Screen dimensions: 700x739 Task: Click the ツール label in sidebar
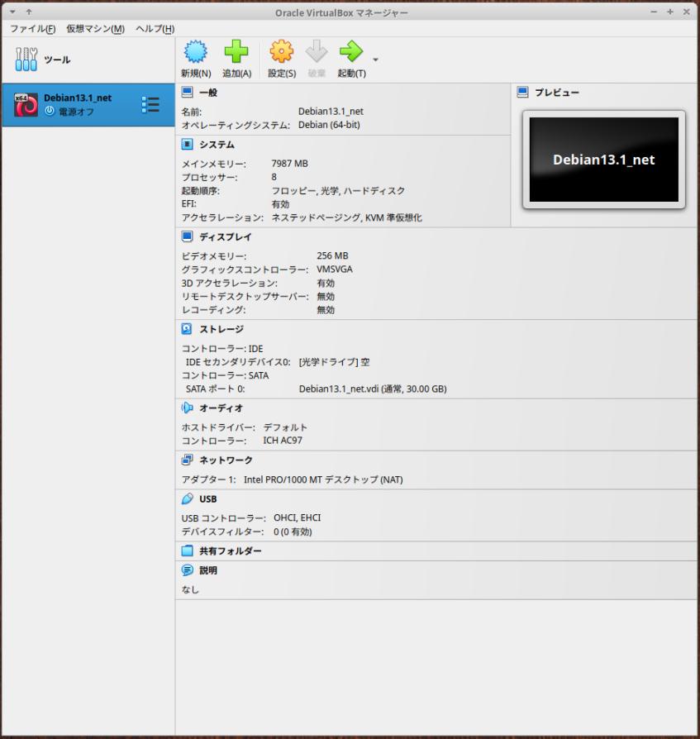coord(57,60)
